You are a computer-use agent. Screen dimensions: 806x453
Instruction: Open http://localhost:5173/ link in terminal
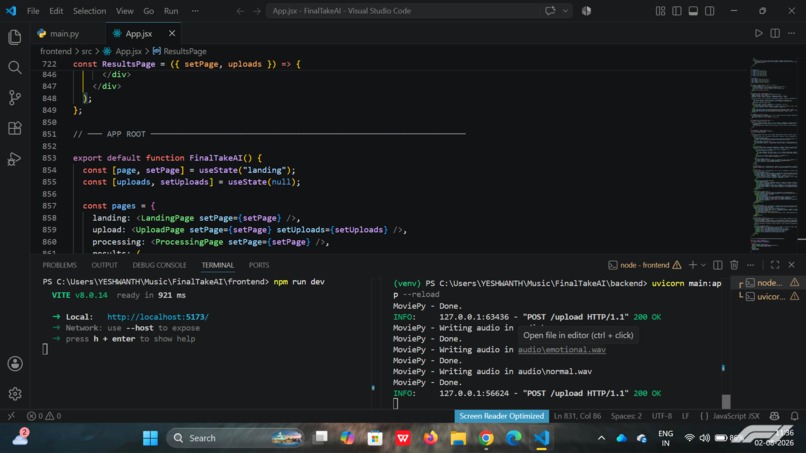click(158, 317)
